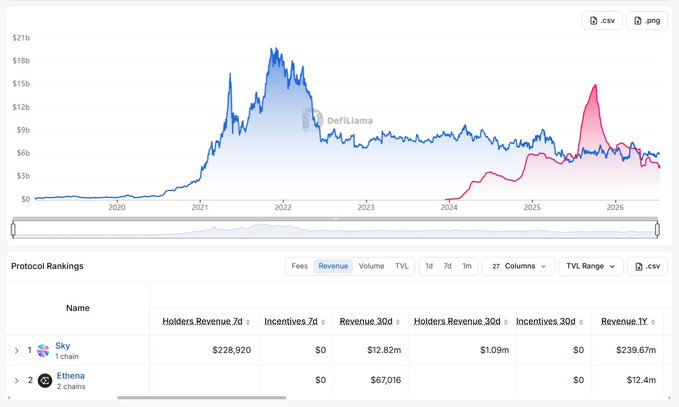Select the 1m time period
This screenshot has height=407, width=679.
466,266
